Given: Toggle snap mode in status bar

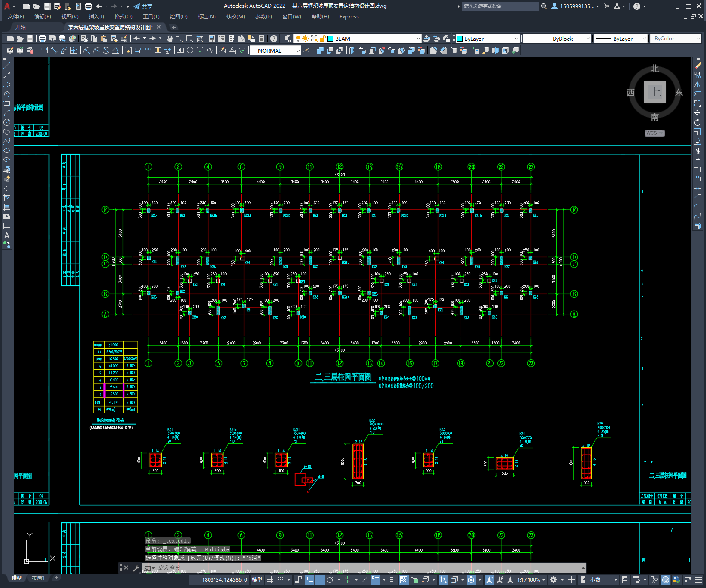Looking at the screenshot, I should (x=280, y=580).
